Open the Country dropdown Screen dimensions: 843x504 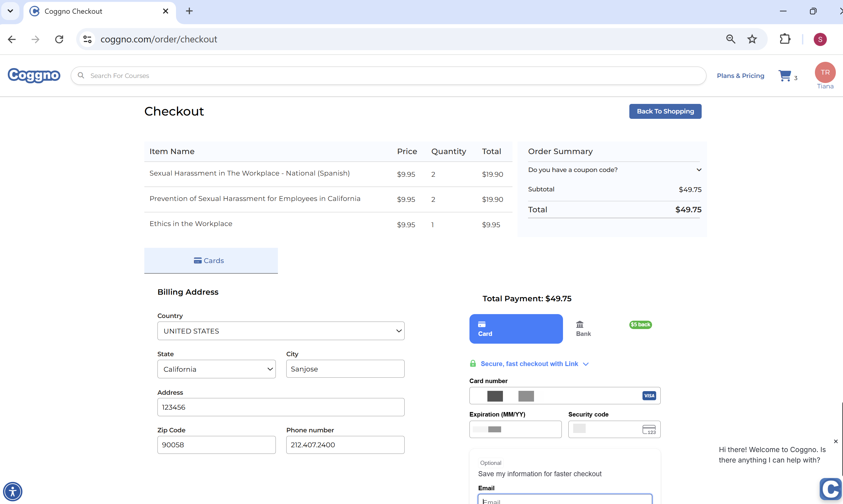(281, 331)
